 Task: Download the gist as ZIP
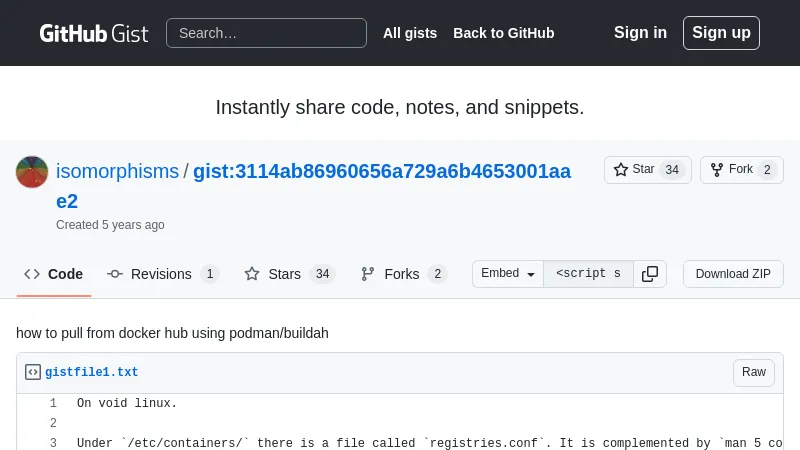coord(733,274)
